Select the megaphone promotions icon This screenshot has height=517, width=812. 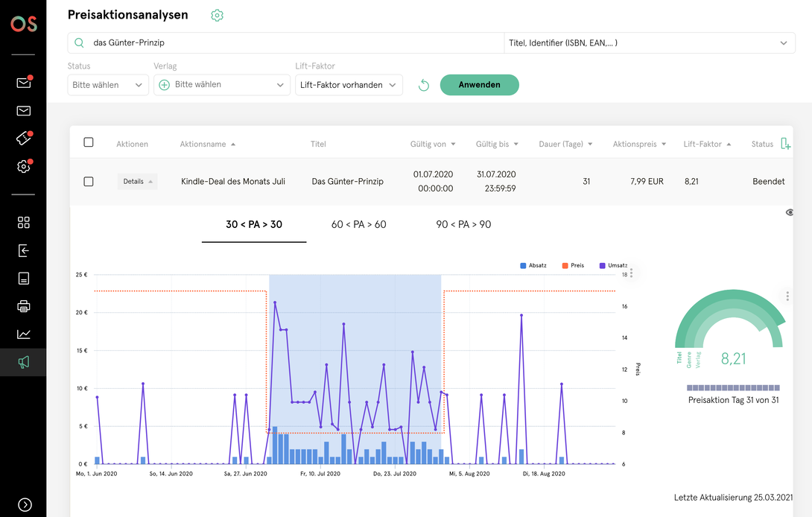coord(24,362)
